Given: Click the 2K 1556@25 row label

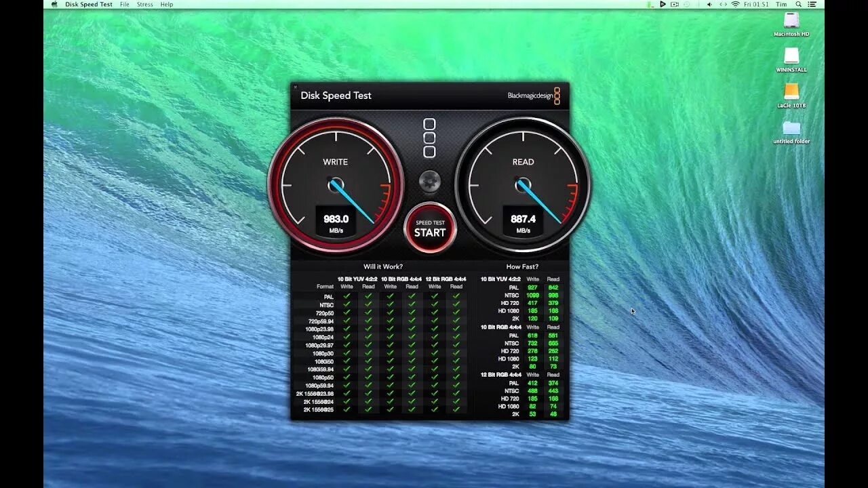Looking at the screenshot, I should click(318, 409).
